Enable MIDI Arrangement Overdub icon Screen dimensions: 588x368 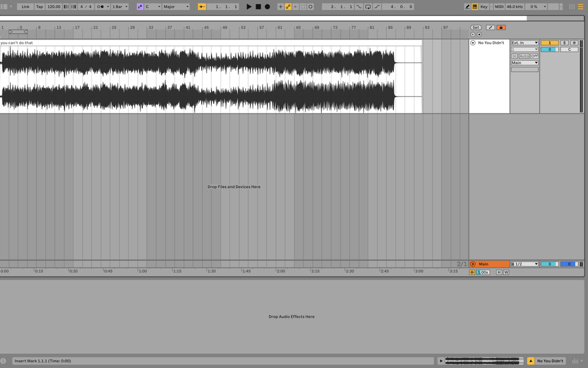(x=280, y=6)
